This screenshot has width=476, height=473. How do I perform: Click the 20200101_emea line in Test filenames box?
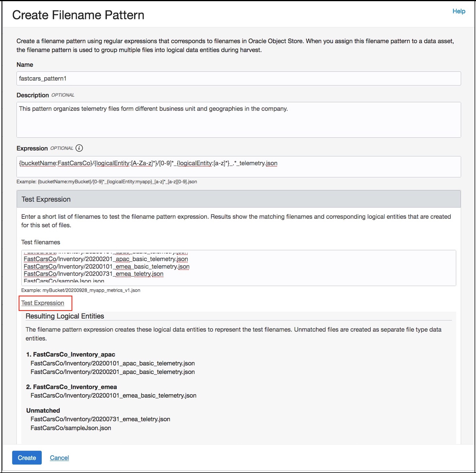point(106,266)
